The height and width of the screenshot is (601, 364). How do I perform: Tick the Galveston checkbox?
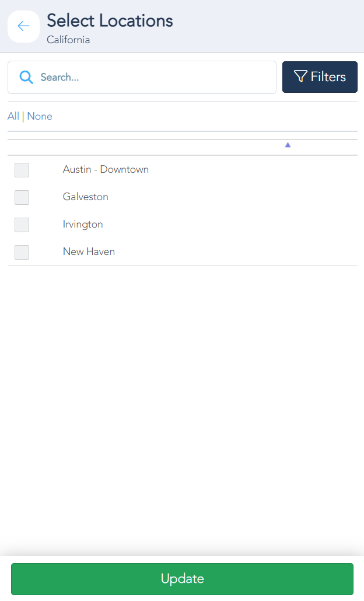22,197
